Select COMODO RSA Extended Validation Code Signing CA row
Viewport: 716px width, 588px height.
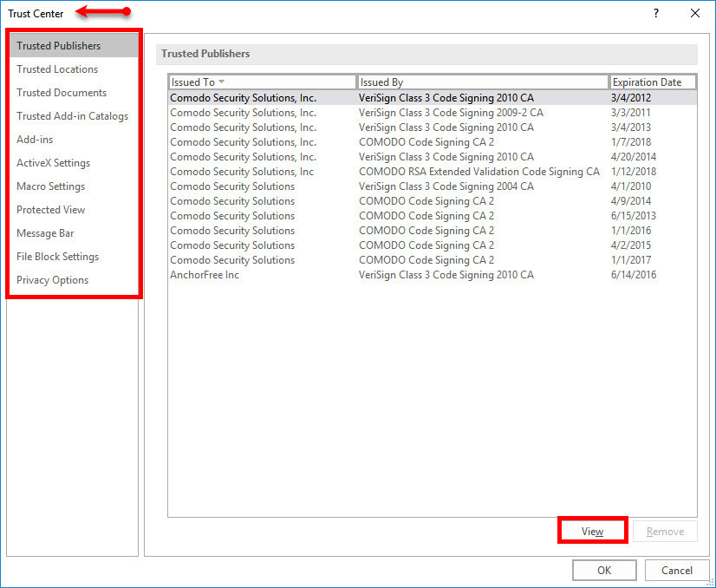433,172
